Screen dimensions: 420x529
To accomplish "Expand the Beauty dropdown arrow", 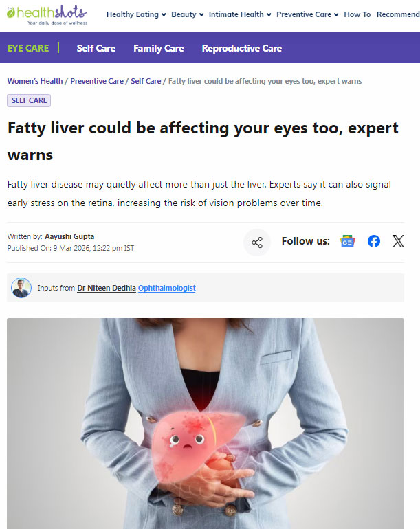I will pyautogui.click(x=201, y=15).
